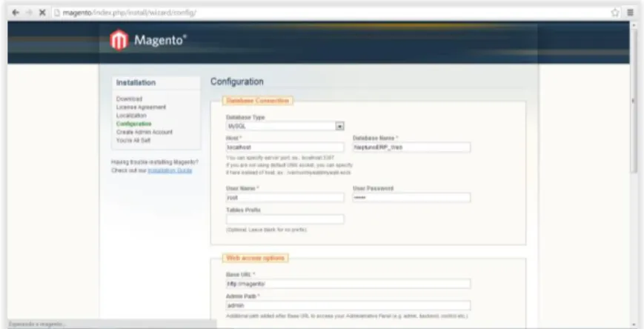Bookmark this page with the star icon

click(615, 13)
